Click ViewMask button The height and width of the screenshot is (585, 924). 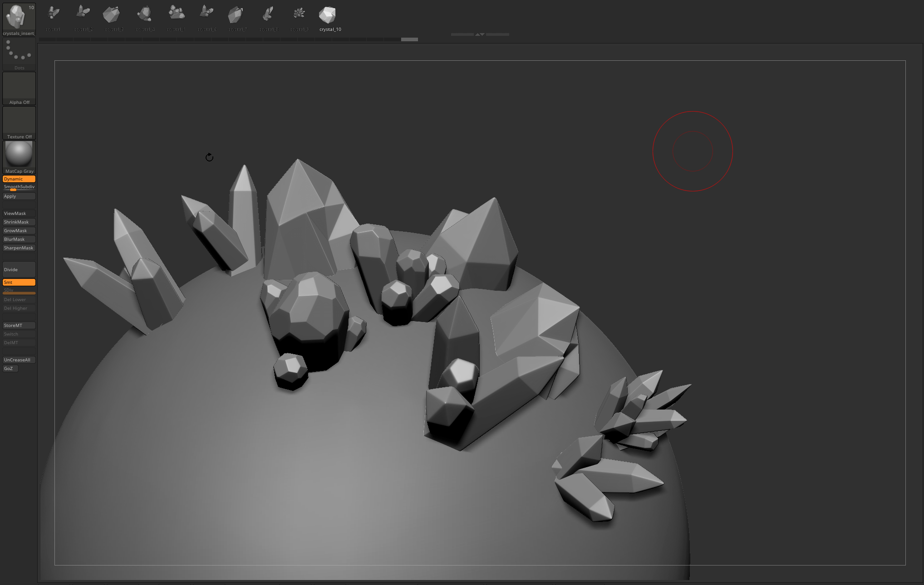click(x=19, y=214)
